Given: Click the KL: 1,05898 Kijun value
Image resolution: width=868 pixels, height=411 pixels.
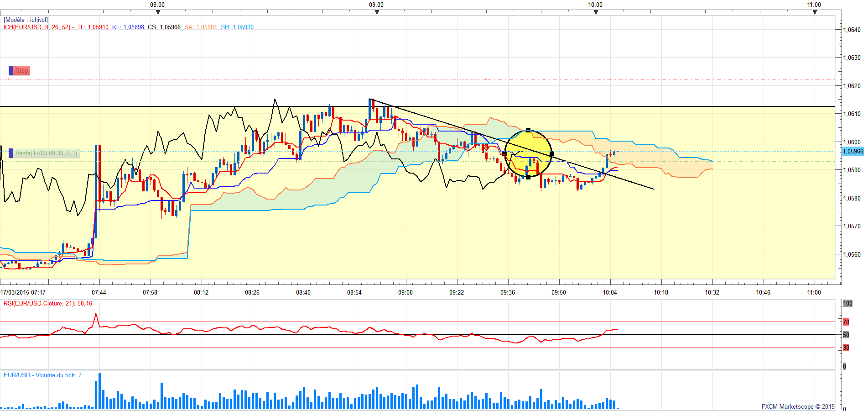Looking at the screenshot, I should coord(128,27).
